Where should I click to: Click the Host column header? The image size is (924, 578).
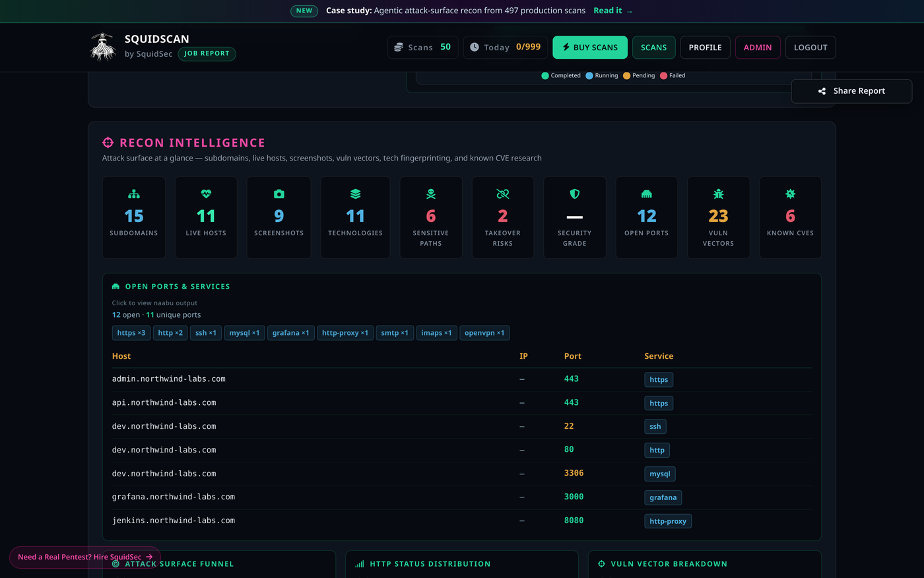point(121,356)
